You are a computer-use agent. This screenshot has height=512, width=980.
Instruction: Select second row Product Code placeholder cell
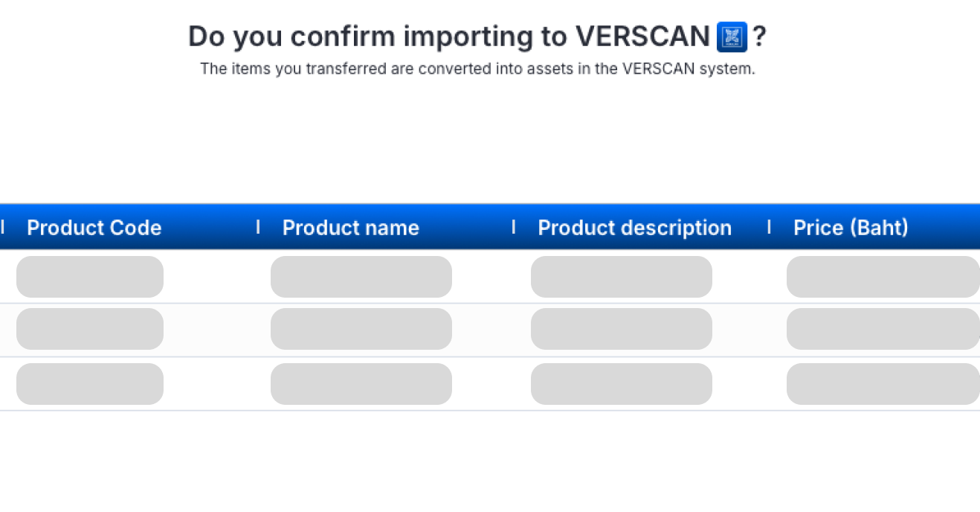point(90,329)
